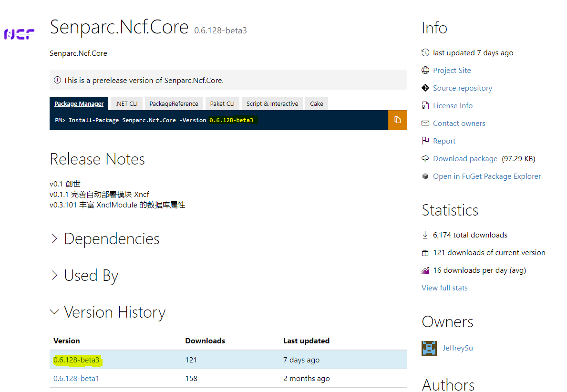Click the envelope icon for Contact owners
This screenshot has height=392, width=567.
click(x=425, y=124)
